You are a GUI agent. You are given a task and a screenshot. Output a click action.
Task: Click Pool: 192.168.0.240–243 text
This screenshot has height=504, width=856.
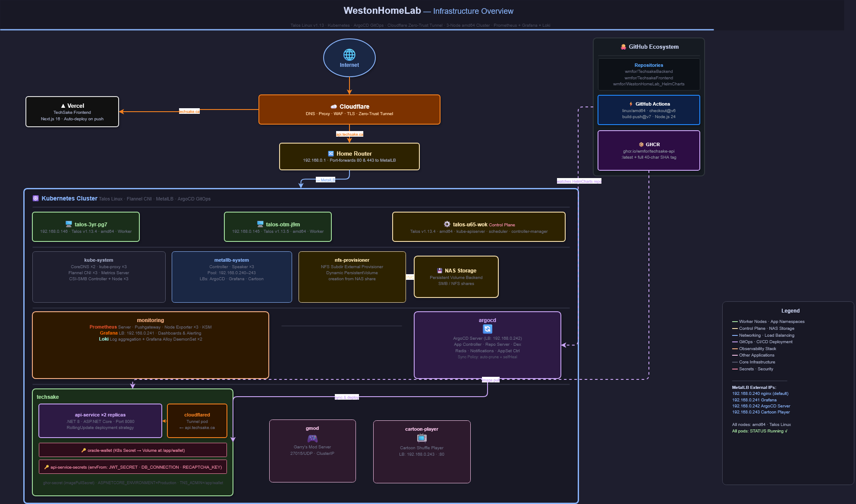(232, 273)
